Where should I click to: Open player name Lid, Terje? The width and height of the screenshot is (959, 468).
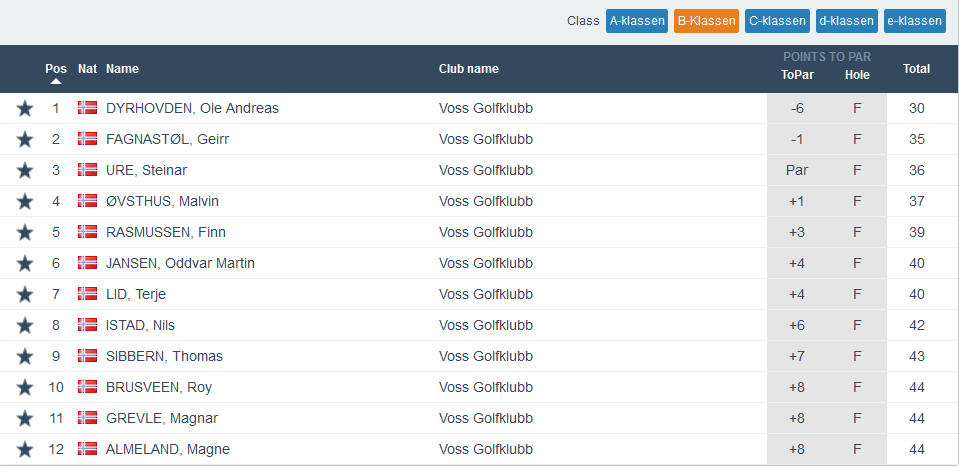click(x=136, y=294)
